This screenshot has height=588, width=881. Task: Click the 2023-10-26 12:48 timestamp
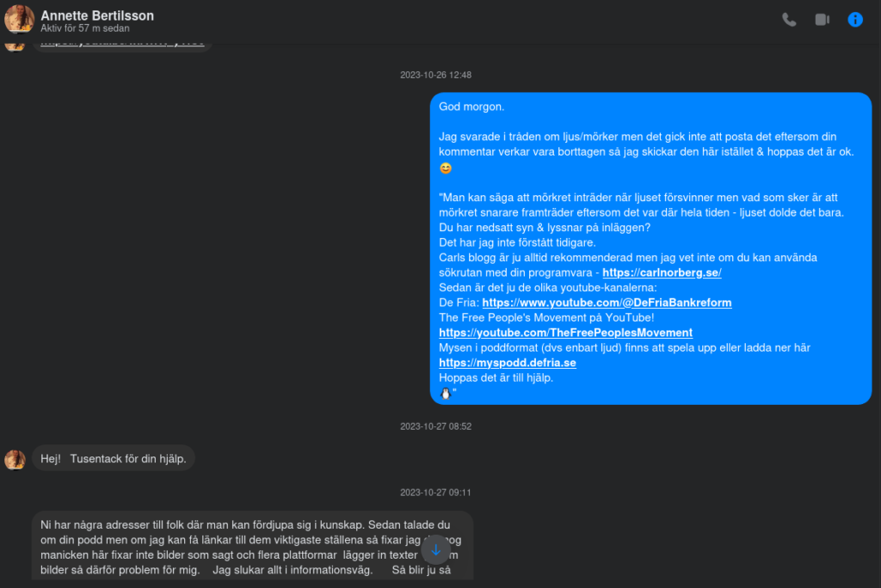tap(435, 75)
